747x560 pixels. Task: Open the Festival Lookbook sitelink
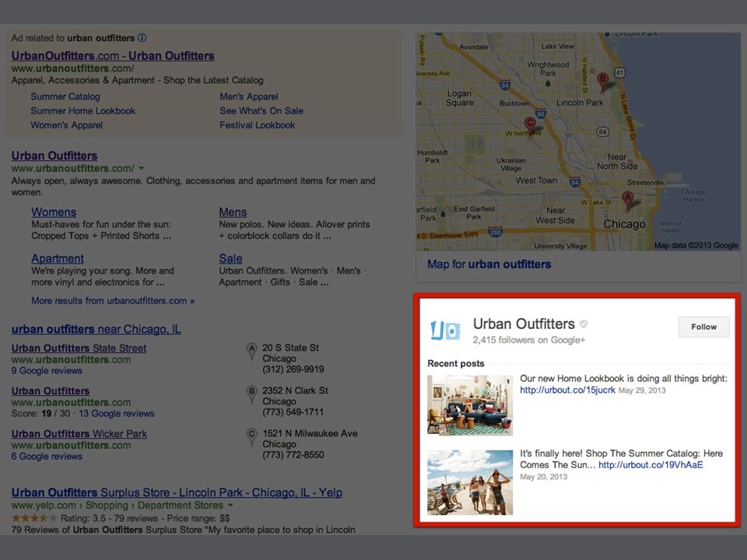(x=258, y=125)
